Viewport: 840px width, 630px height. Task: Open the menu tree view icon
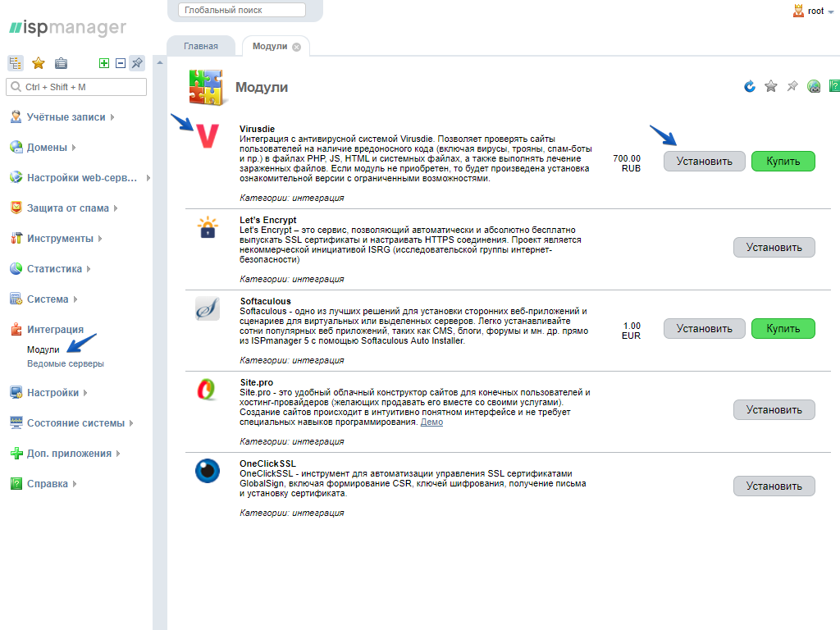pos(15,63)
